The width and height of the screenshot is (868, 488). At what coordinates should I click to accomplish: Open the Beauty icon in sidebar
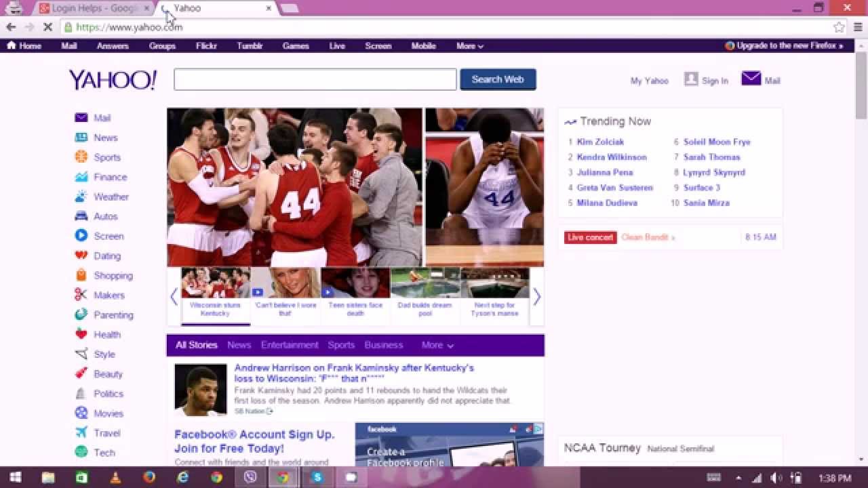coord(81,373)
